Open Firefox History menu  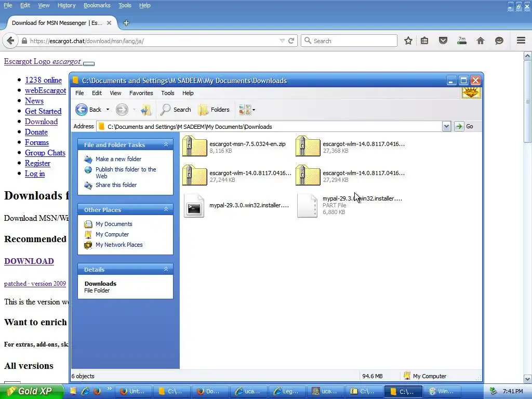[66, 5]
